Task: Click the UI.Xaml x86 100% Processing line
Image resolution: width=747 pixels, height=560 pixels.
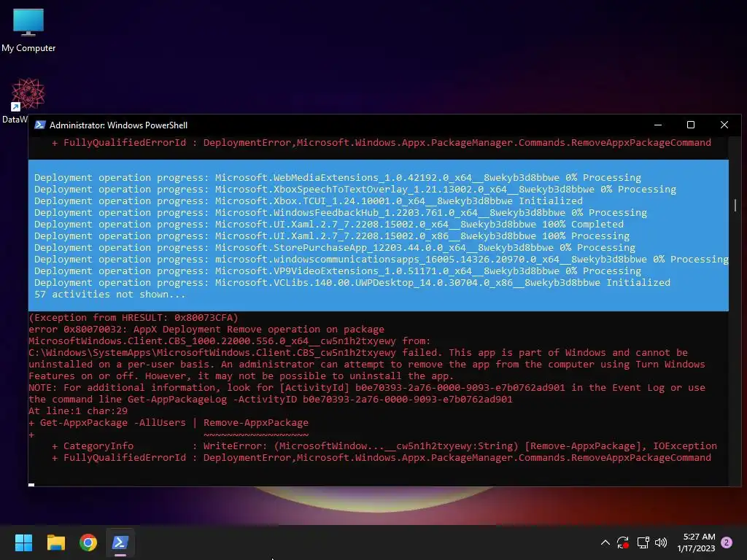Action: tap(332, 236)
